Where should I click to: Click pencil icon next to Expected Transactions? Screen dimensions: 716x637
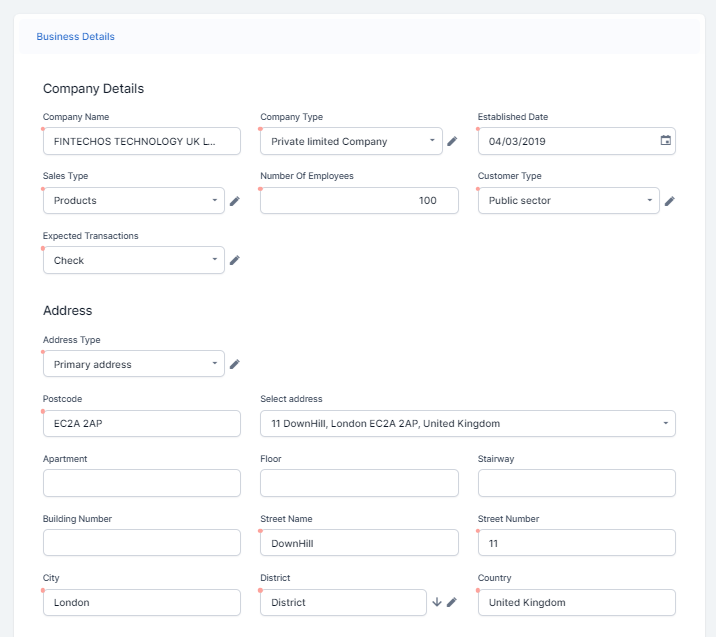235,261
